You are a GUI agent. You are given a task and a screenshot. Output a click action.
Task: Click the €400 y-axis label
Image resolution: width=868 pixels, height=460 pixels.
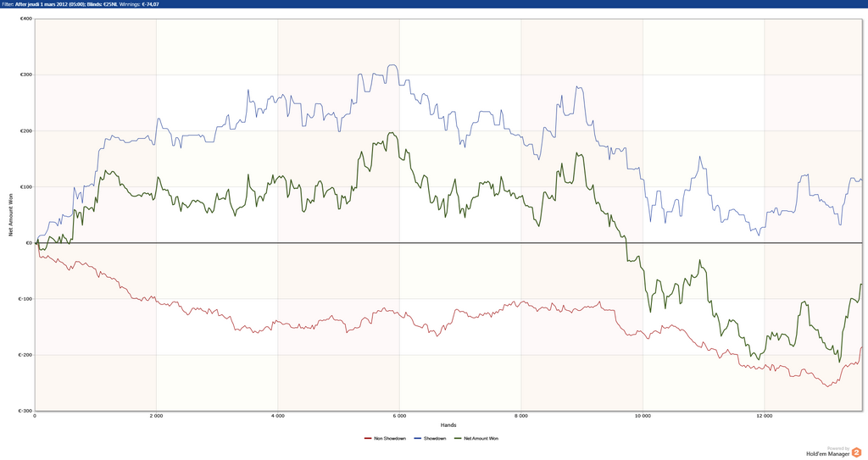coord(26,19)
